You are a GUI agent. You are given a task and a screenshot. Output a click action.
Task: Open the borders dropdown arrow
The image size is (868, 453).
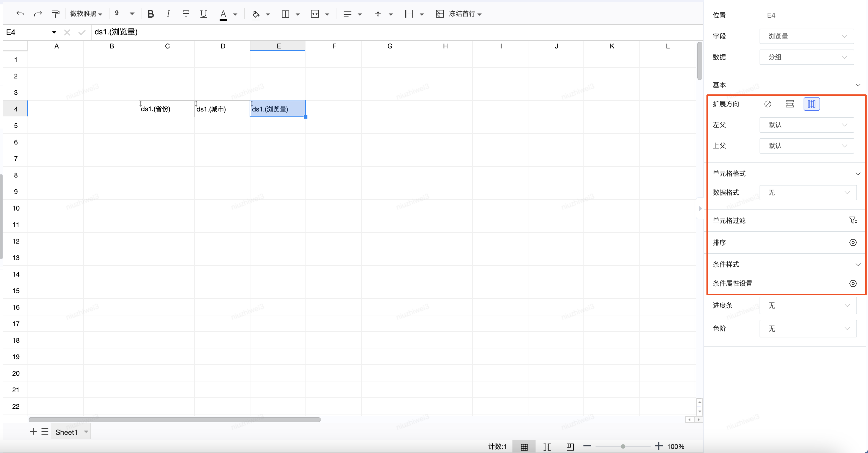click(297, 15)
